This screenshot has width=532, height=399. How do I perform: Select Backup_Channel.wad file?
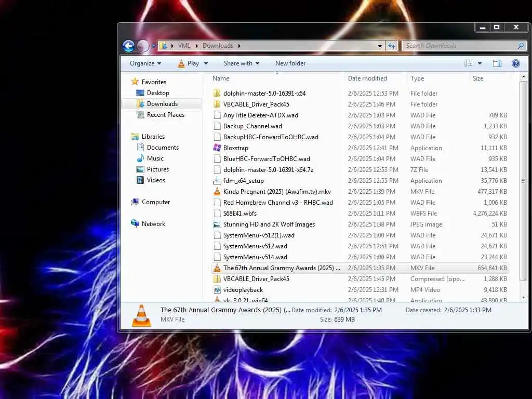(252, 126)
